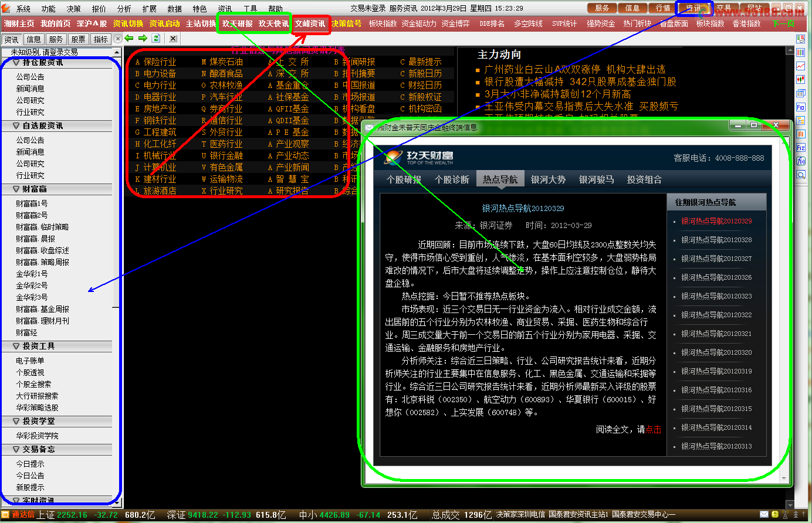Open the quote list icon in right sidebar
The image size is (812, 523).
click(801, 39)
